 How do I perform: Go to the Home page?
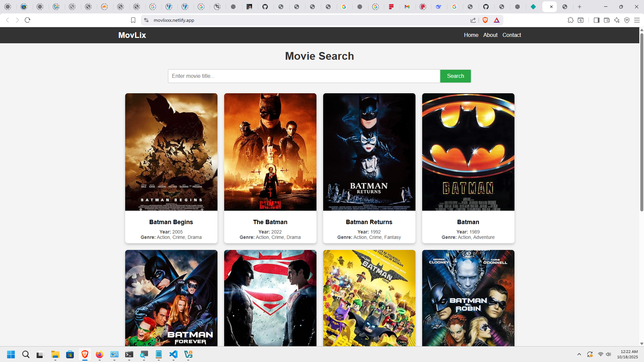[471, 35]
